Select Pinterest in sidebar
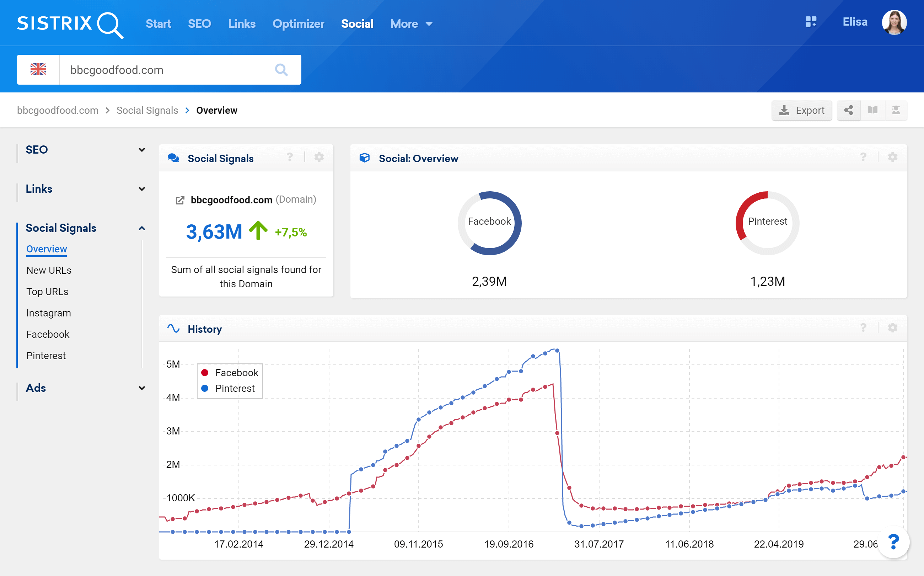The width and height of the screenshot is (924, 576). pos(46,356)
